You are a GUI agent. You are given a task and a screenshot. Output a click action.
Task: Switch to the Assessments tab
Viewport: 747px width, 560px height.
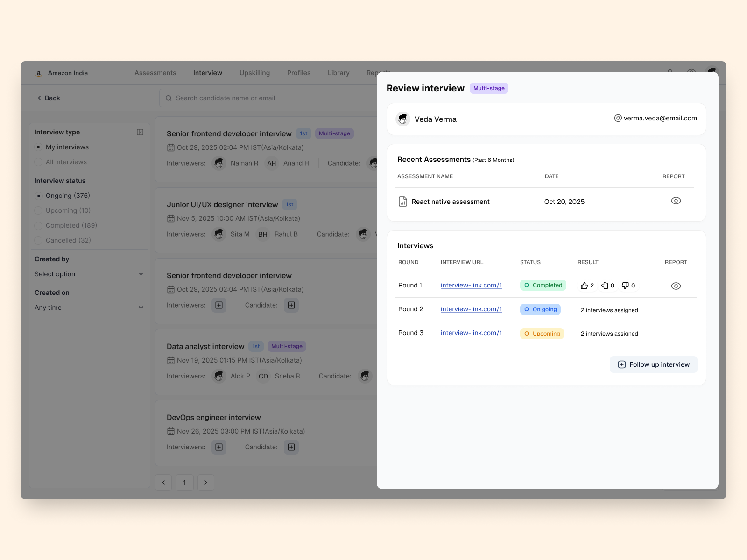click(155, 73)
